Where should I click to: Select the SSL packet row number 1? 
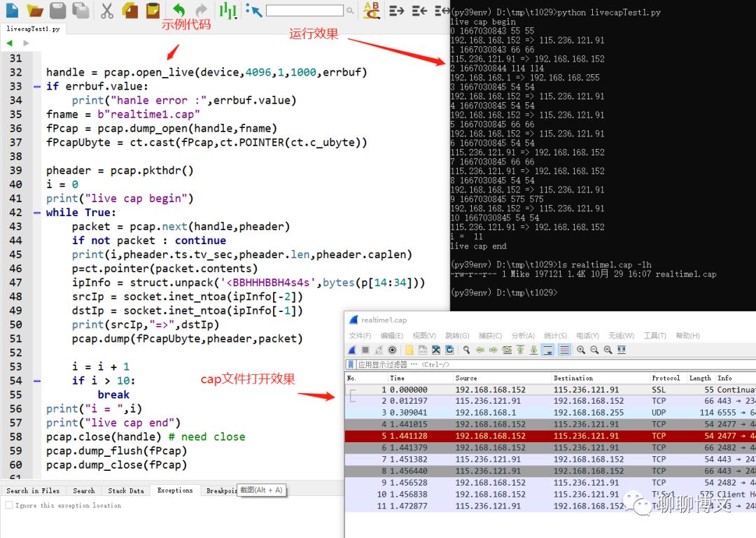point(550,390)
